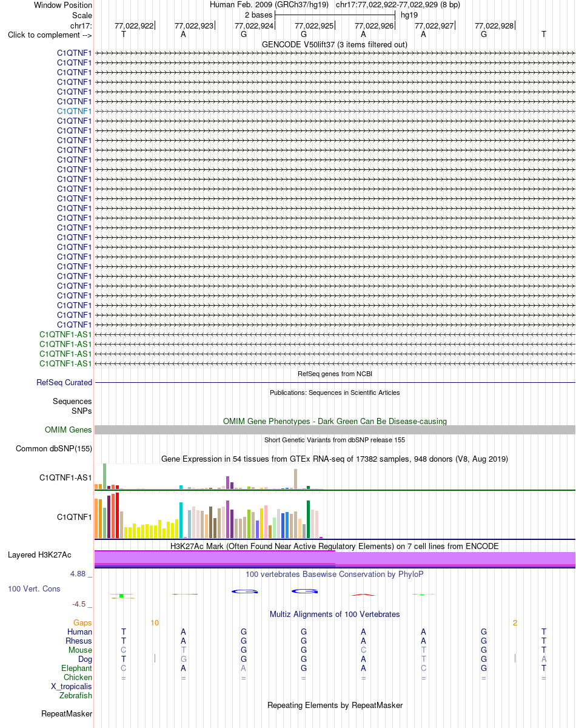Click position marker 77,022,927 on the ruler

(434, 25)
